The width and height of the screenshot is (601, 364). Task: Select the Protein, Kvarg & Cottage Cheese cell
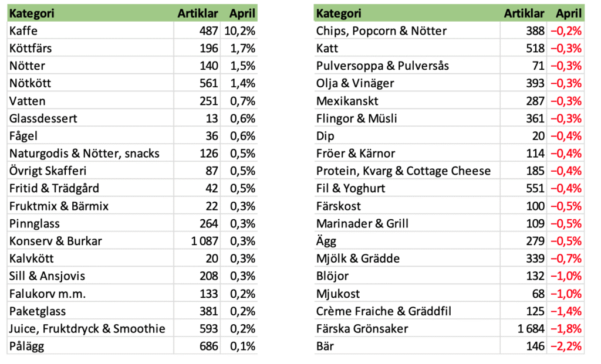point(403,171)
